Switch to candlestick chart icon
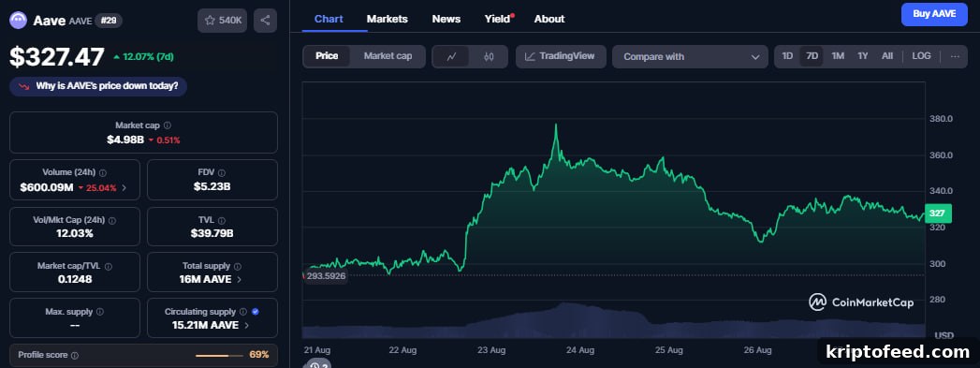The width and height of the screenshot is (980, 368). pos(489,56)
